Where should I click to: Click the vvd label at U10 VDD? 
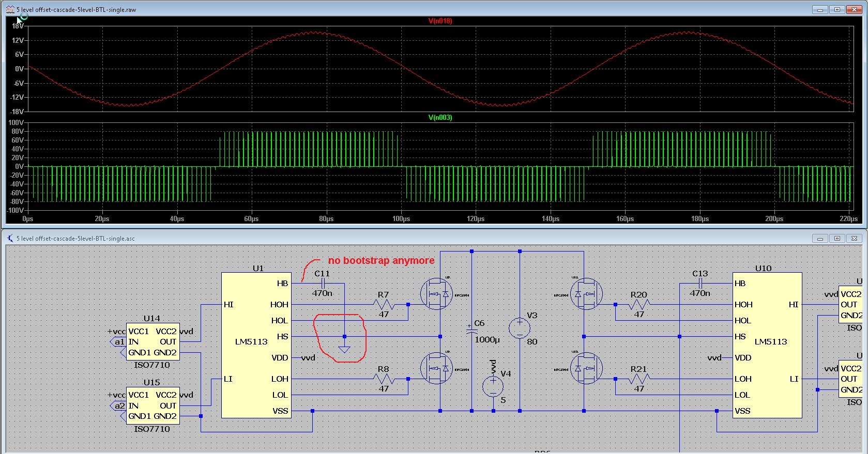(714, 358)
